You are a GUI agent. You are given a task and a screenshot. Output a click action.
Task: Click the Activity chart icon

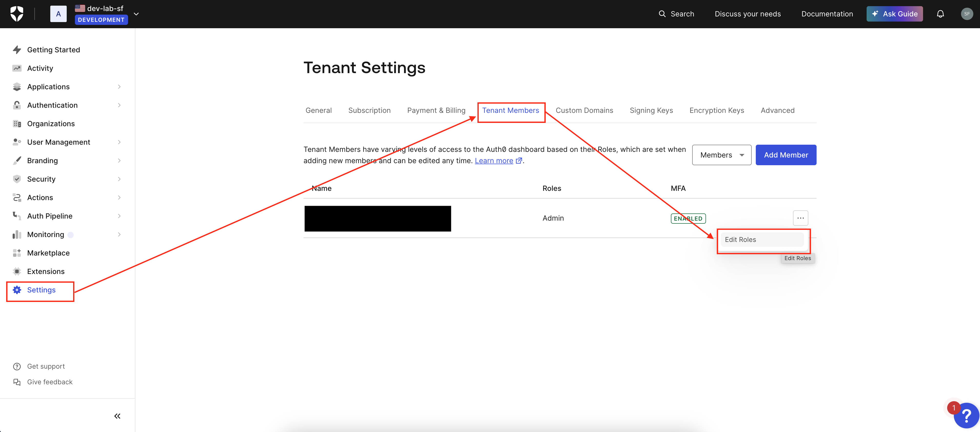[x=17, y=68]
